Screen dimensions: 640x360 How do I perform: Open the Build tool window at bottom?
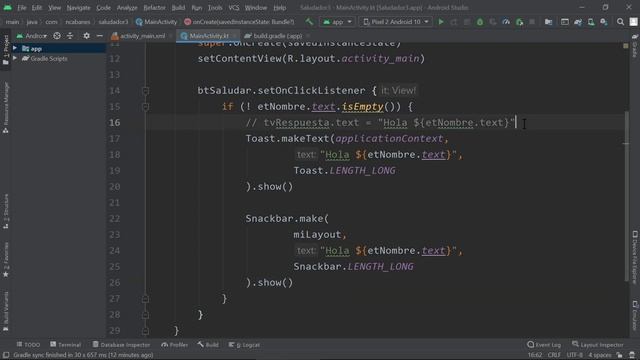point(208,345)
